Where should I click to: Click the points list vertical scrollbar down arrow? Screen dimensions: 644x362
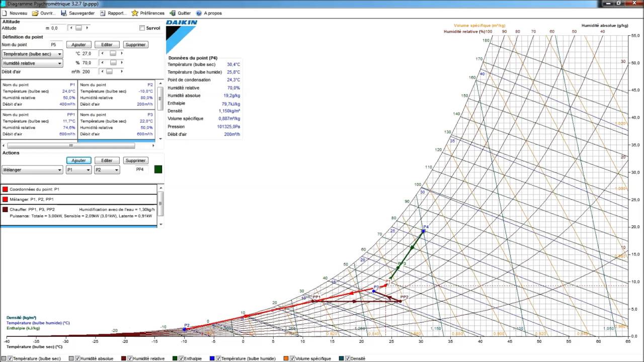(x=160, y=139)
